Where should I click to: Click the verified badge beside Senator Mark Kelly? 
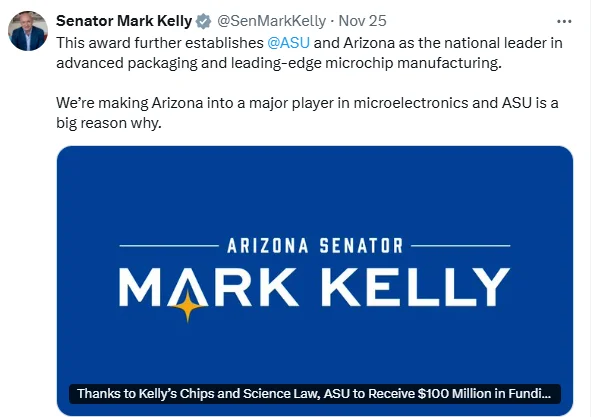203,21
